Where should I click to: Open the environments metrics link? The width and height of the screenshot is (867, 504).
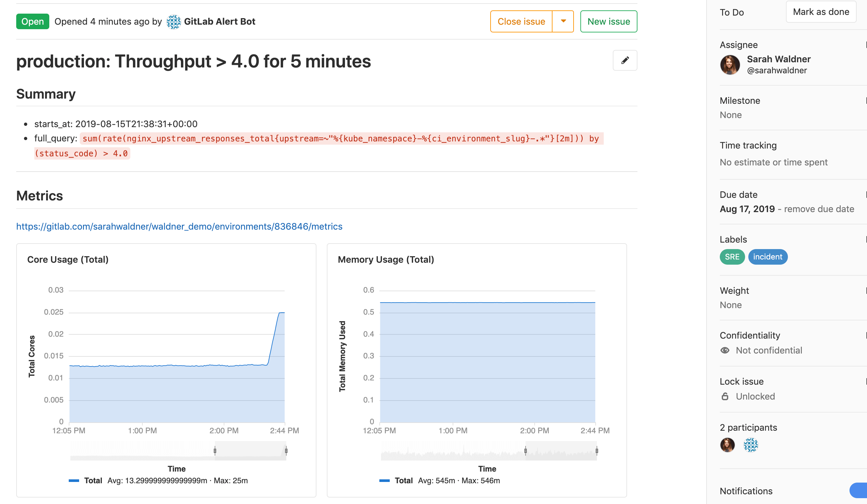pos(179,226)
